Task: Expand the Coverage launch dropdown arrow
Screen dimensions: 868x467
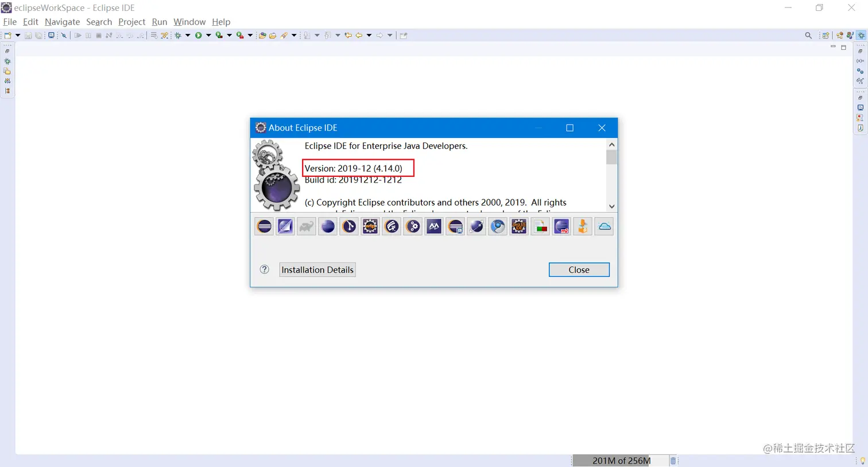Action: 229,35
